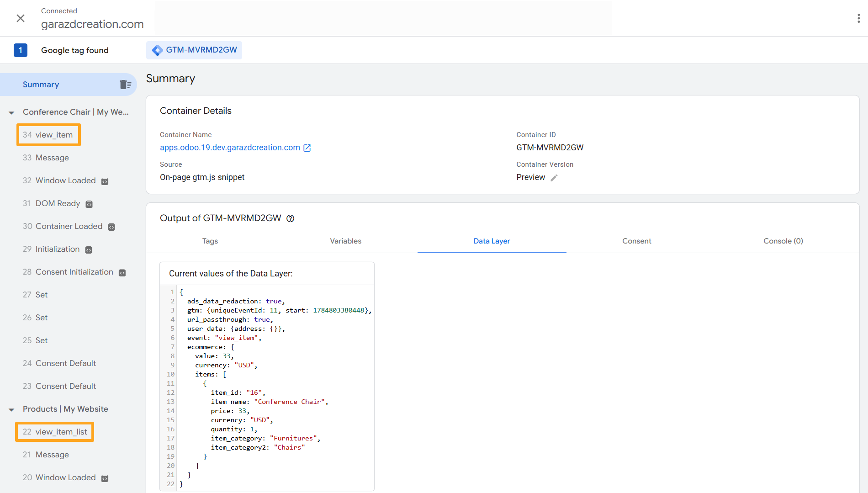Select event 23 Consent Default
Image resolution: width=868 pixels, height=493 pixels.
(x=59, y=386)
